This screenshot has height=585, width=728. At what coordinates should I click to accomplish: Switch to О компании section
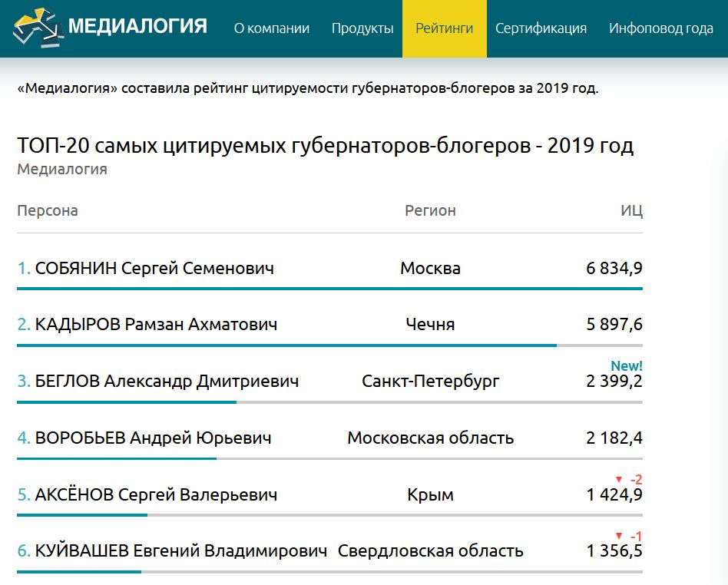pos(273,28)
